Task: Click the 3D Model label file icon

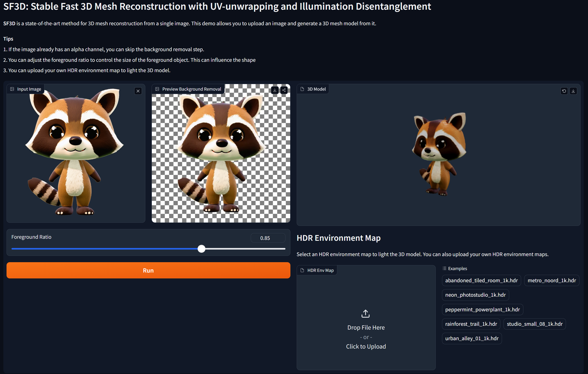Action: [302, 89]
